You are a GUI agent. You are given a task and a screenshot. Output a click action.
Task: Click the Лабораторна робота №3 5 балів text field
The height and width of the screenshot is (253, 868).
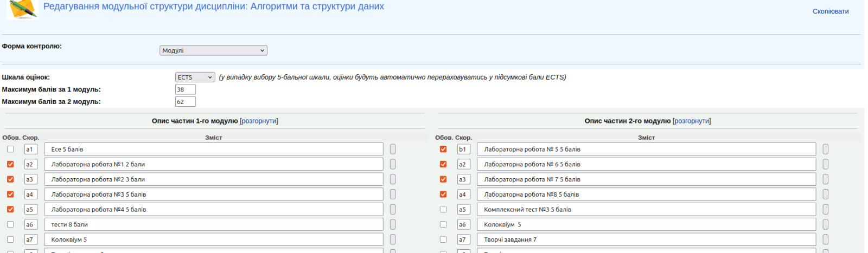click(x=214, y=194)
